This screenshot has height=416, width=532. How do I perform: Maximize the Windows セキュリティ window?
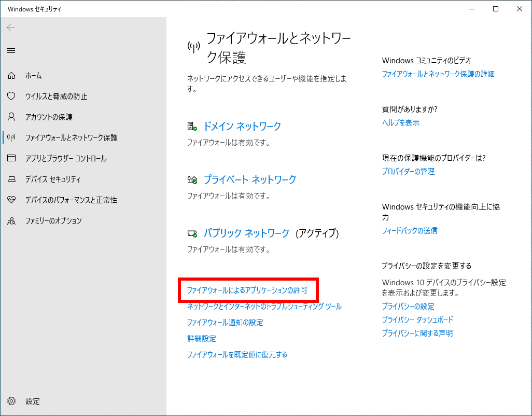(x=496, y=9)
